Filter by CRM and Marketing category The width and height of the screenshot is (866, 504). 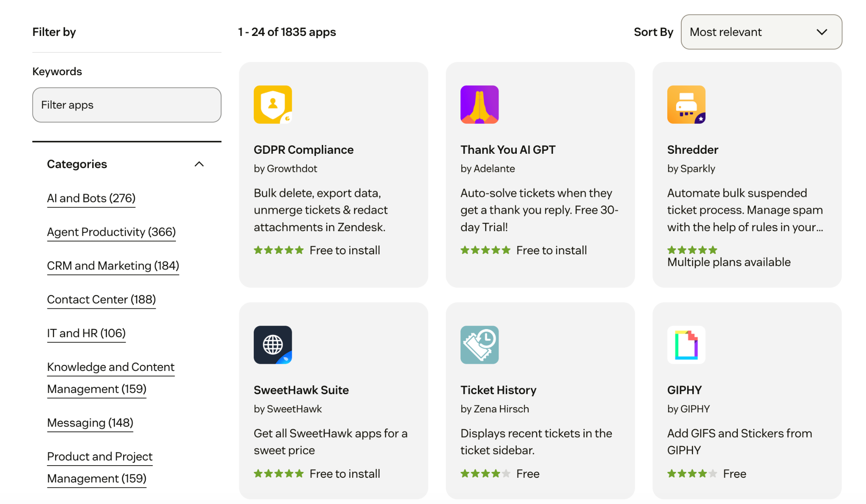tap(113, 266)
